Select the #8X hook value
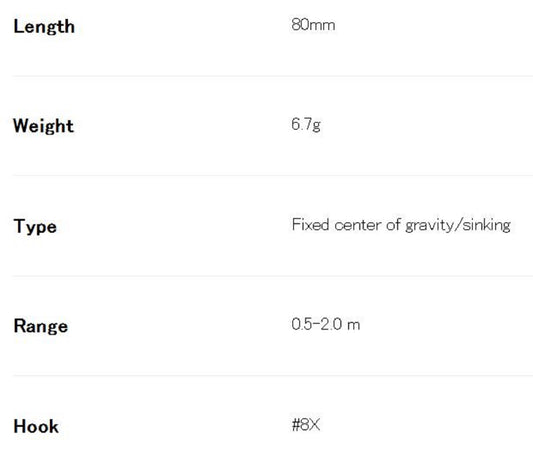 pos(306,425)
